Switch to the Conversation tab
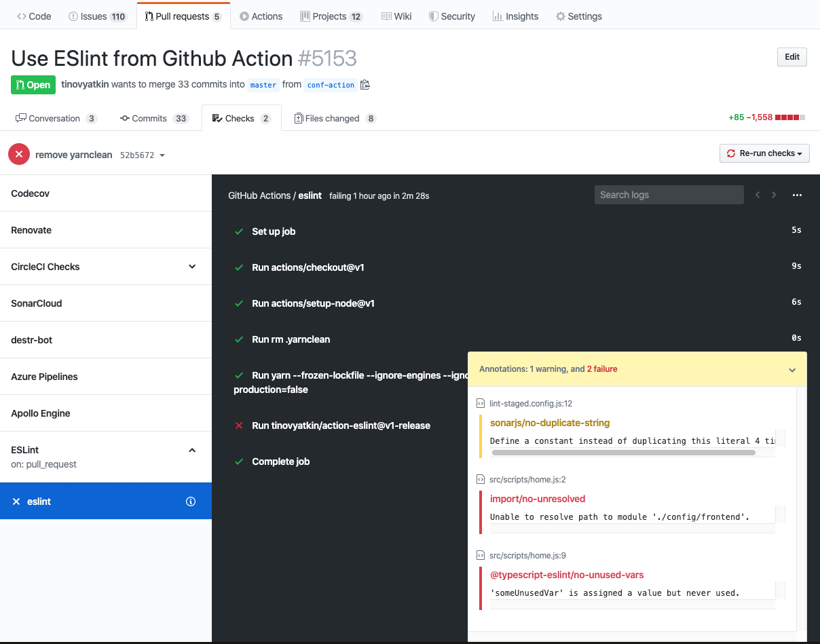The image size is (820, 644). pos(56,118)
